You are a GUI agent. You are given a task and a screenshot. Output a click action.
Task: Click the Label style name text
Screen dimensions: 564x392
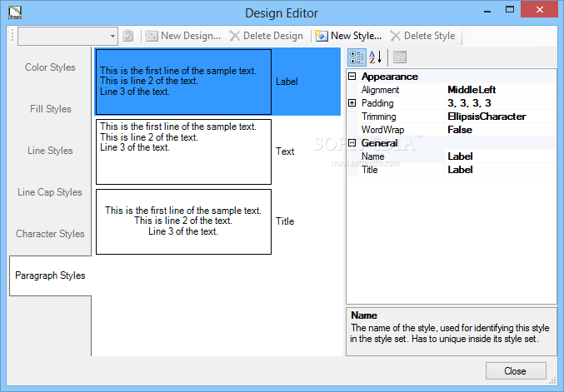click(287, 82)
